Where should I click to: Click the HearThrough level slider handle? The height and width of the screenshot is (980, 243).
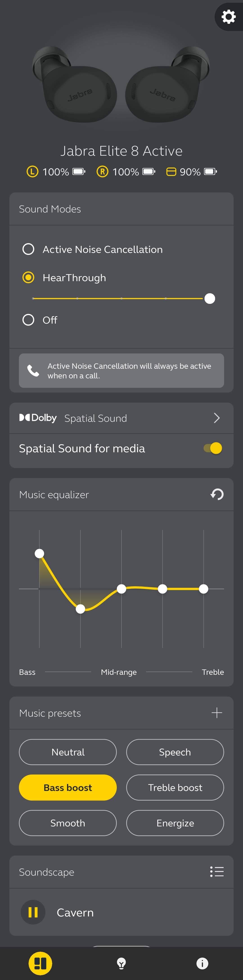(x=210, y=299)
